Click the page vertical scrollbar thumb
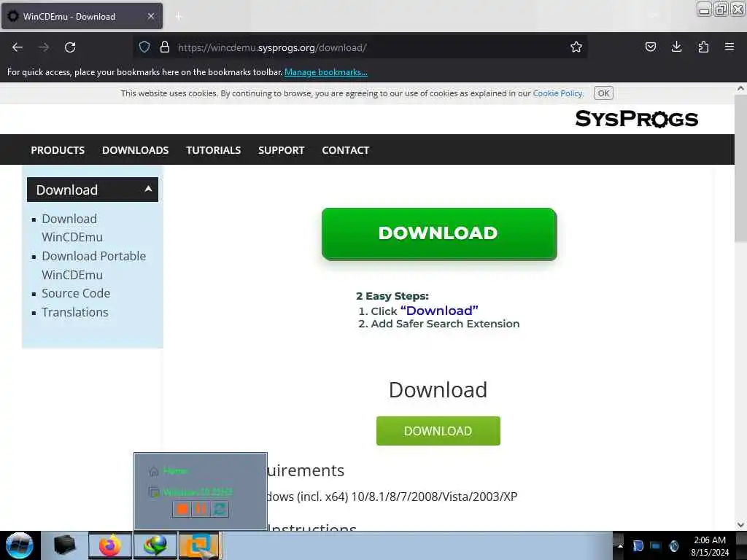 pos(740,168)
